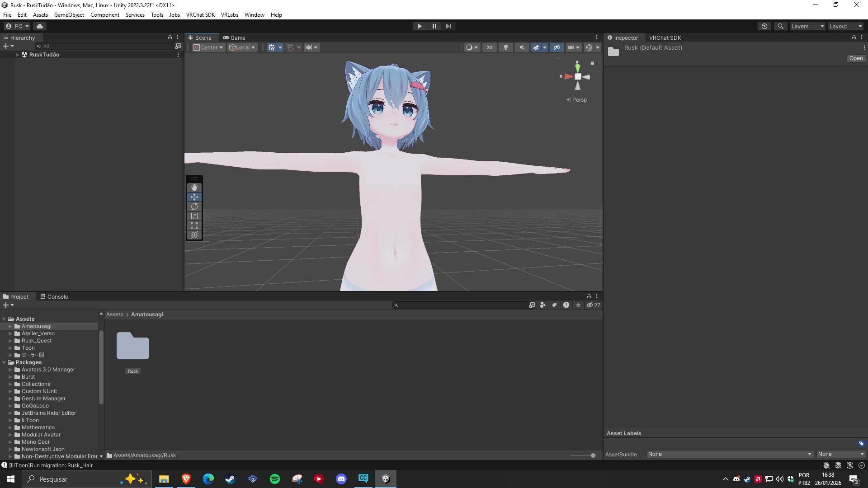Toggle grid snapping in Scene toolbar
The height and width of the screenshot is (488, 868).
tap(290, 47)
